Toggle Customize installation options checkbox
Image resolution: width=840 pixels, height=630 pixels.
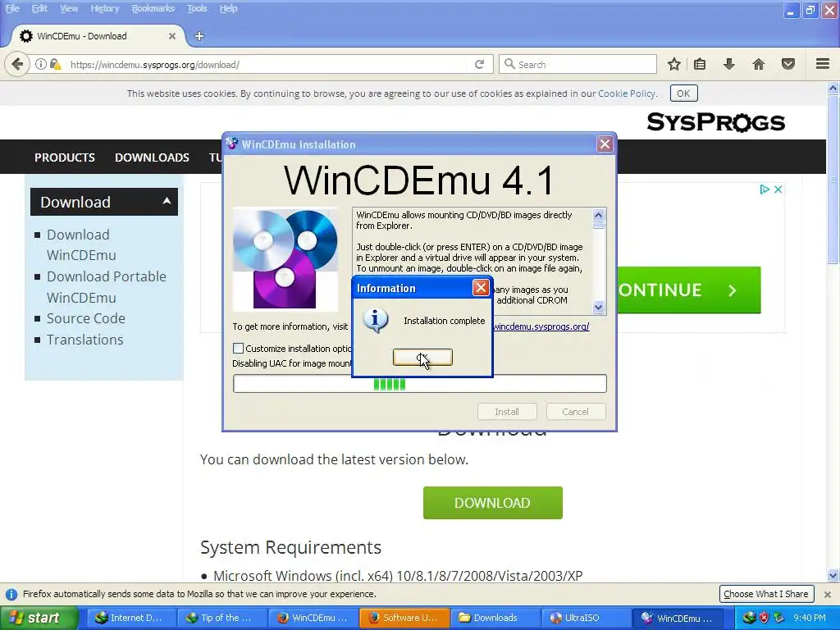click(x=239, y=348)
